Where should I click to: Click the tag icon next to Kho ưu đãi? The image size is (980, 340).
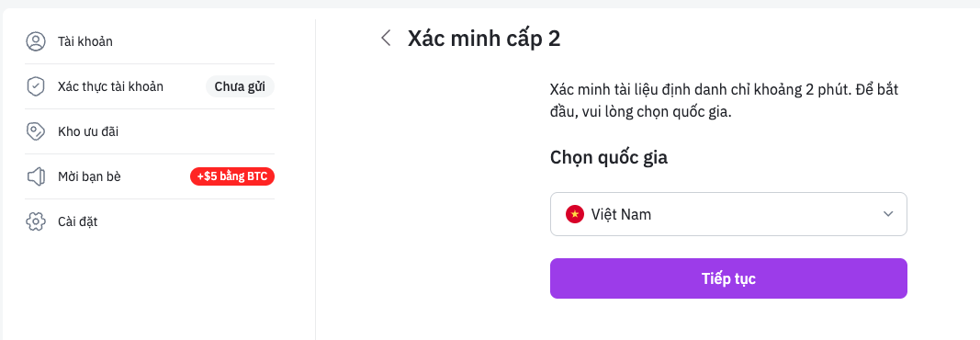tap(36, 132)
